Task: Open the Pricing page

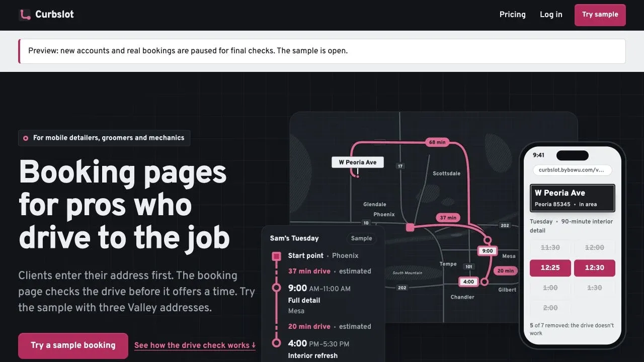Action: 512,15
